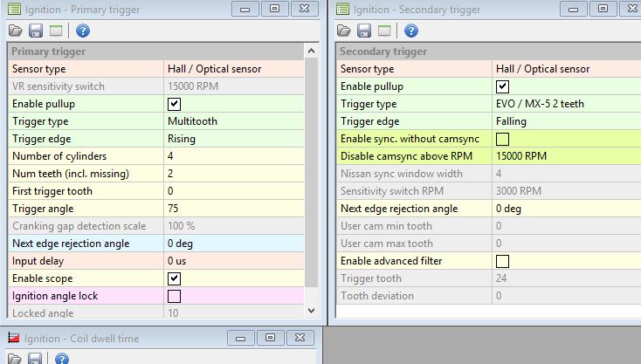The height and width of the screenshot is (364, 641).
Task: Click the open folder icon in Primary trigger toolbar
Action: point(16,31)
